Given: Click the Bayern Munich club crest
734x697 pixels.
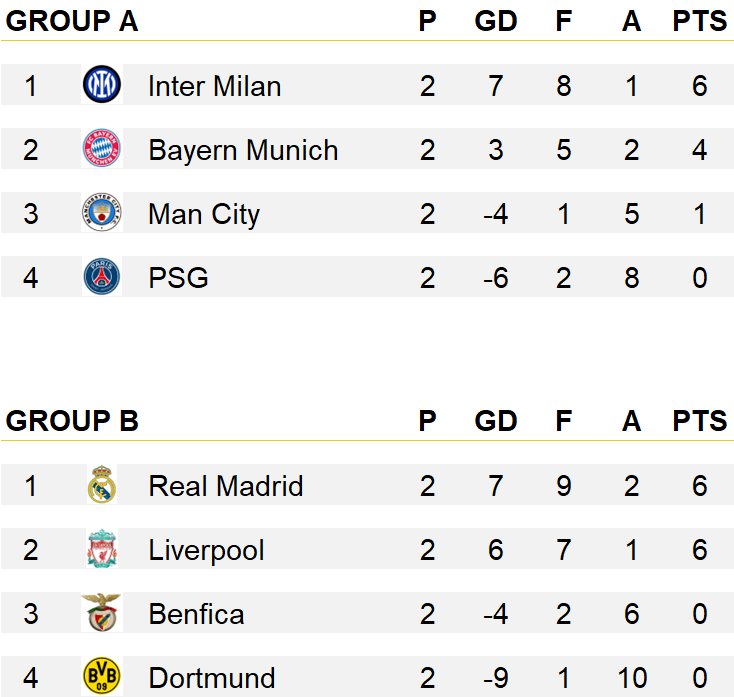Looking at the screenshot, I should pyautogui.click(x=102, y=148).
